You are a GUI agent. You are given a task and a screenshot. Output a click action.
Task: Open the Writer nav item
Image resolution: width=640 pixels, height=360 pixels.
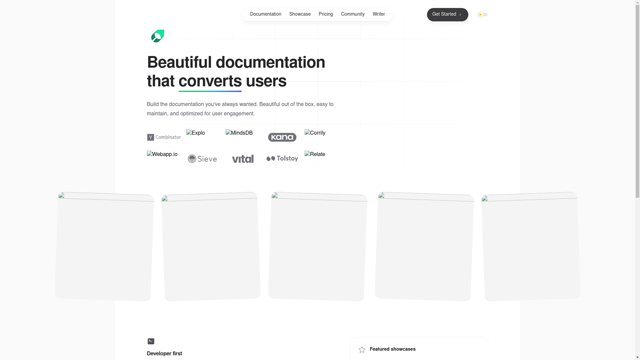point(378,14)
